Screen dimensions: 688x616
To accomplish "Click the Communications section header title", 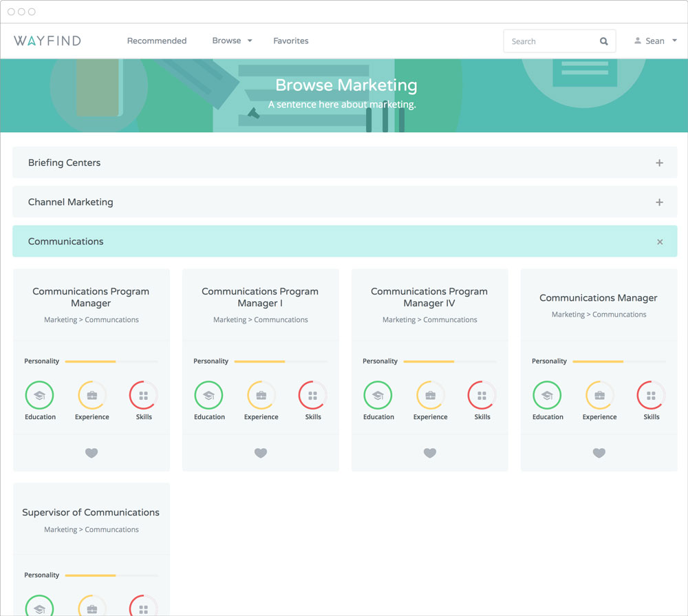I will 66,242.
